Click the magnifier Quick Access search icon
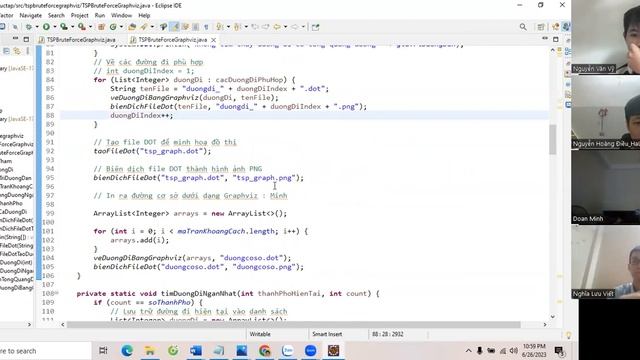This screenshot has height=360, width=640. point(523,27)
